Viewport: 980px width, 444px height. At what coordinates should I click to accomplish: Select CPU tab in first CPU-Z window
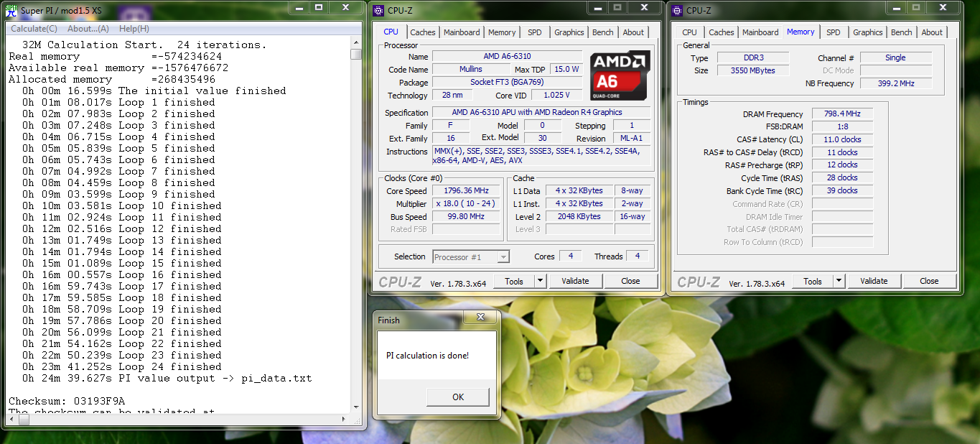point(391,32)
